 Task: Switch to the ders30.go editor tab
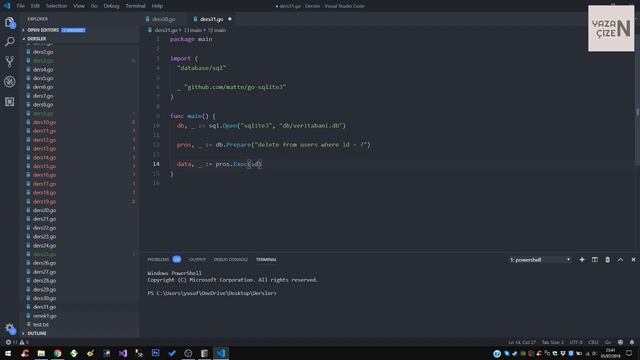click(164, 19)
